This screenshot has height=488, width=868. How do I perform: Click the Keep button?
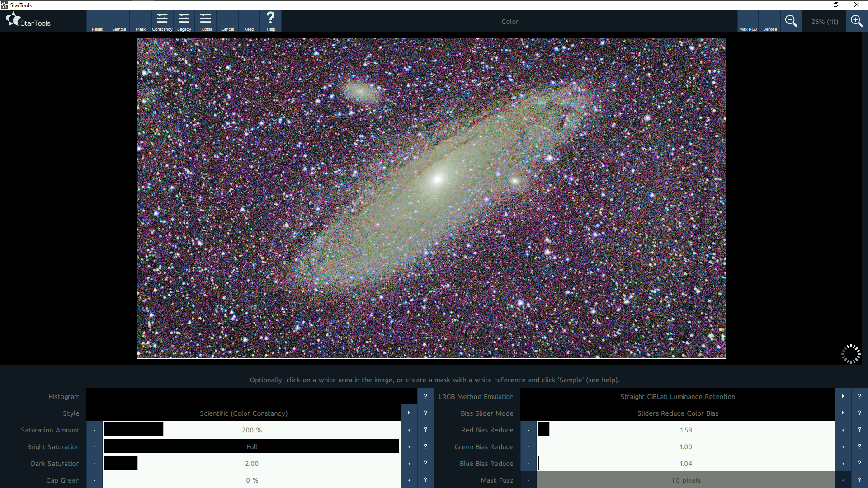[x=249, y=21]
